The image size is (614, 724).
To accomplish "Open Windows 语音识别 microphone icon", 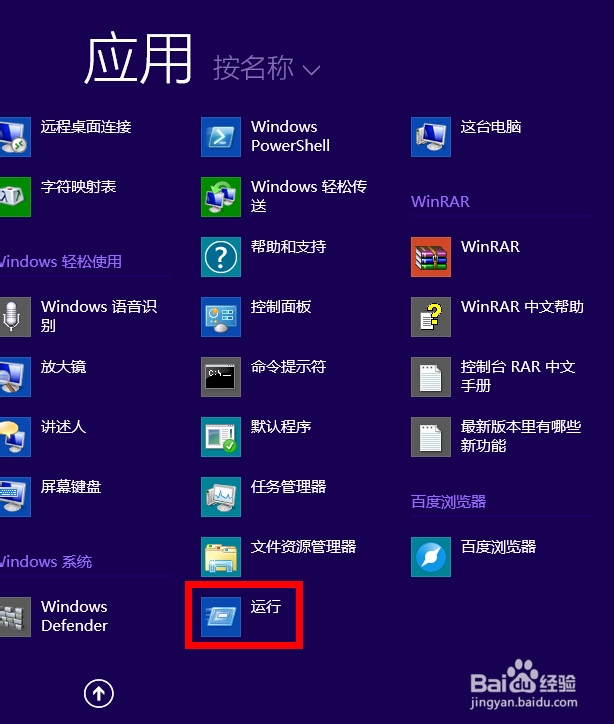I will (x=15, y=317).
